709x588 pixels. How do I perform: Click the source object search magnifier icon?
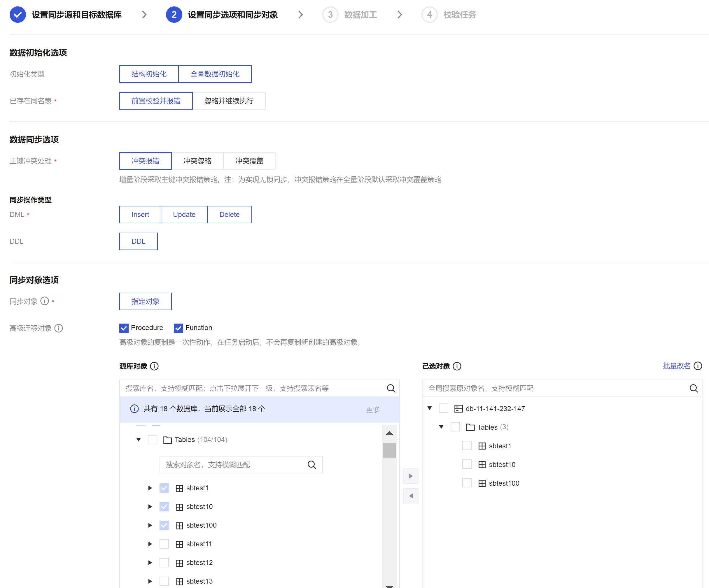coord(391,388)
